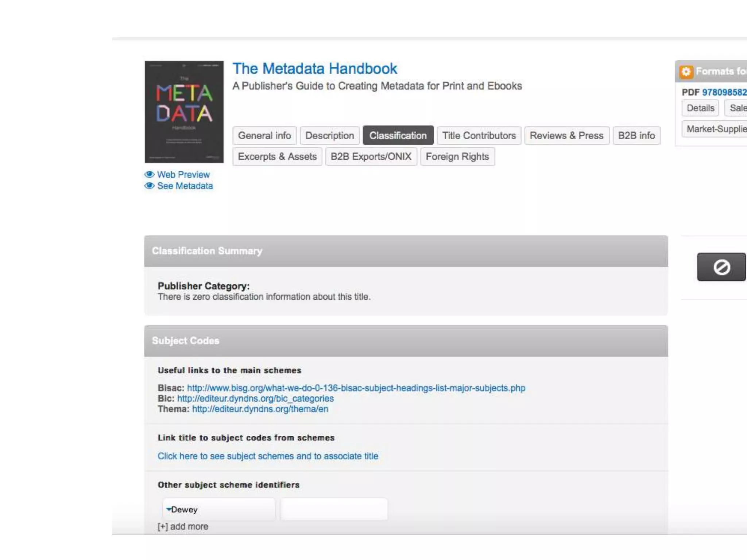Click the orange gear icon in Formats panel
Image resolution: width=747 pixels, height=560 pixels.
click(x=686, y=71)
